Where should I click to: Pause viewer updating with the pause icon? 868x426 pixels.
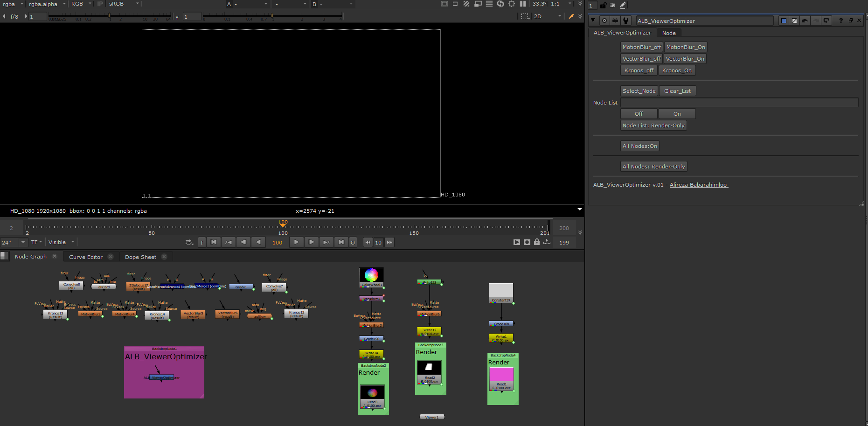[523, 4]
